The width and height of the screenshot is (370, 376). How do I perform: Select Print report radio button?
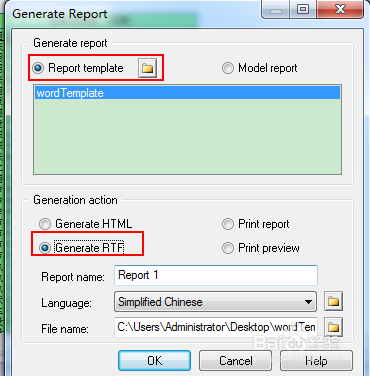click(228, 224)
